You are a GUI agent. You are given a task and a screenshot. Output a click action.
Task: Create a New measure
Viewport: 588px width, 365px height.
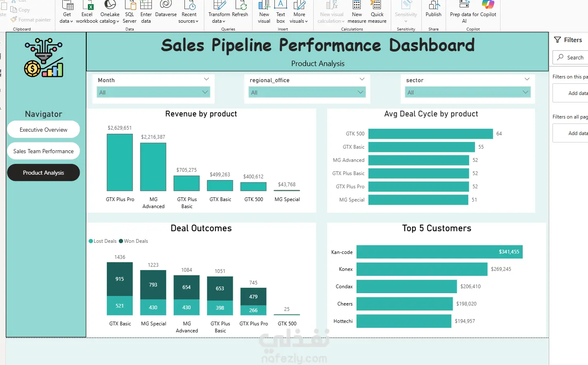click(x=357, y=12)
